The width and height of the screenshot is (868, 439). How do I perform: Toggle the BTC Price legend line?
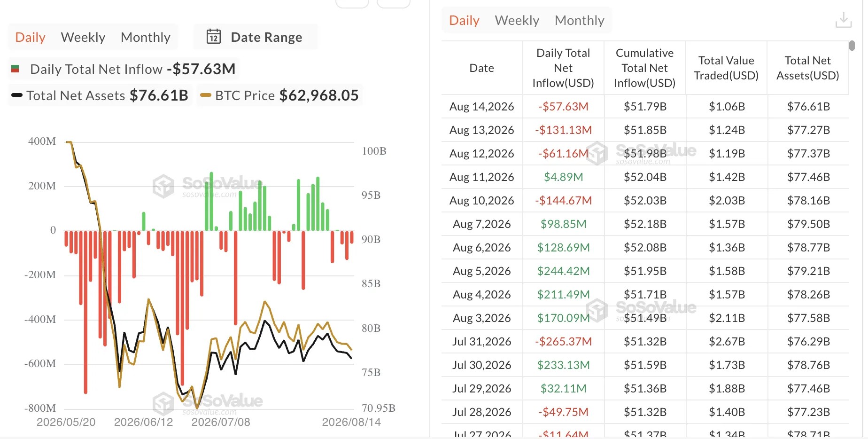pos(205,95)
